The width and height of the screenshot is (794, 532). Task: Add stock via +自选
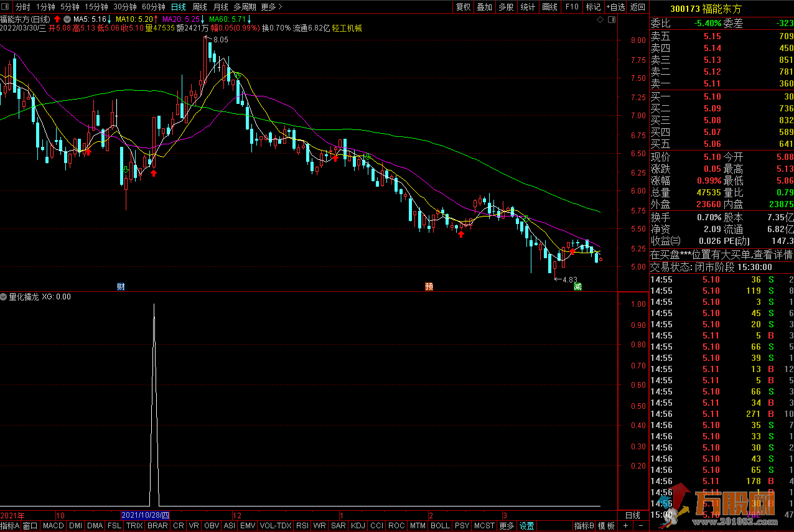click(615, 7)
